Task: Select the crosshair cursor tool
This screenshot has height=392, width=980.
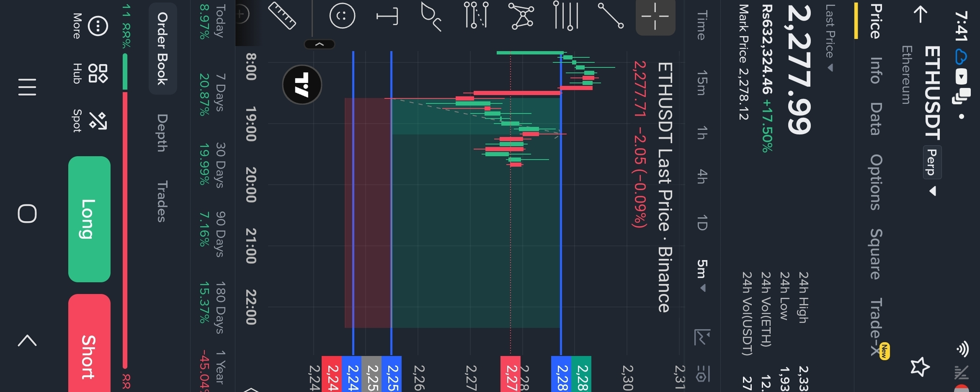Action: pos(655,17)
